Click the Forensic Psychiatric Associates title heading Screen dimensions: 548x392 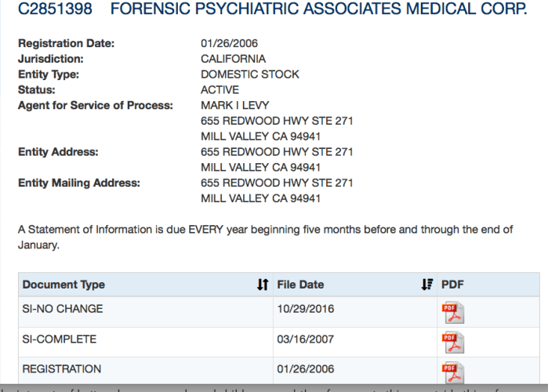click(x=319, y=10)
